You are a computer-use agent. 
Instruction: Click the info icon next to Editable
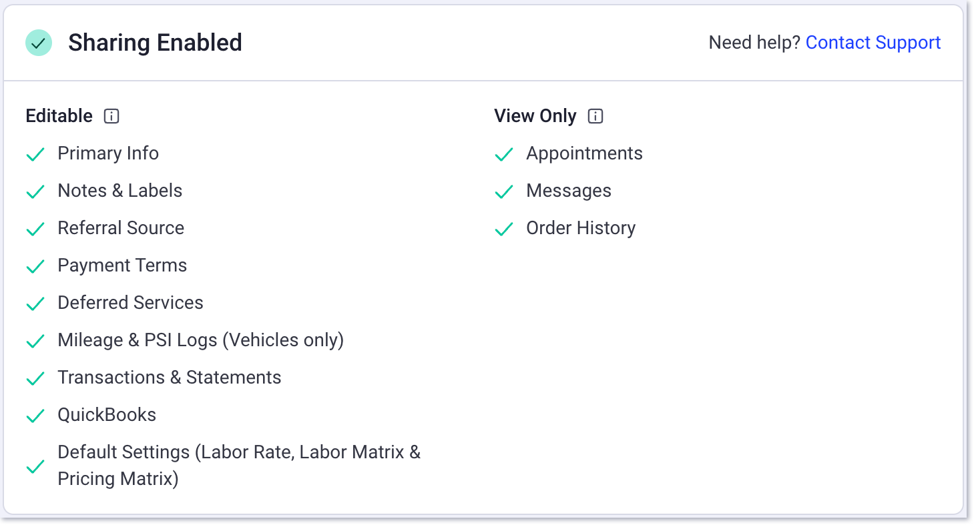(x=111, y=116)
